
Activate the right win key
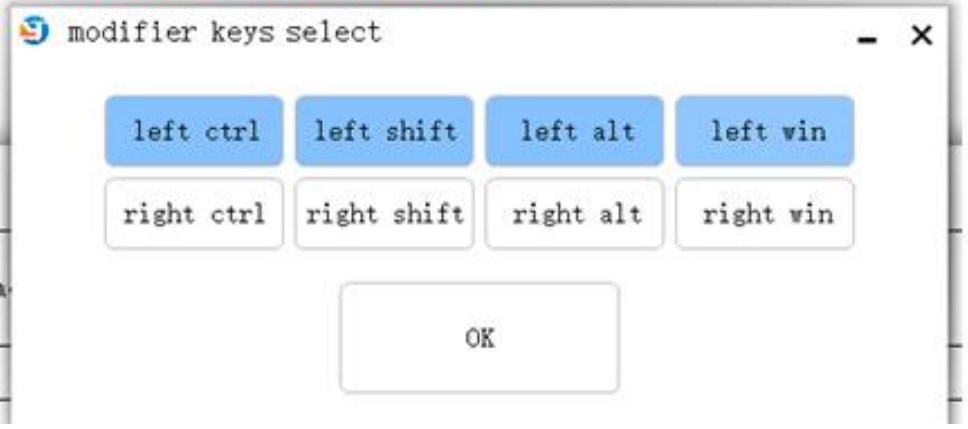tap(765, 214)
